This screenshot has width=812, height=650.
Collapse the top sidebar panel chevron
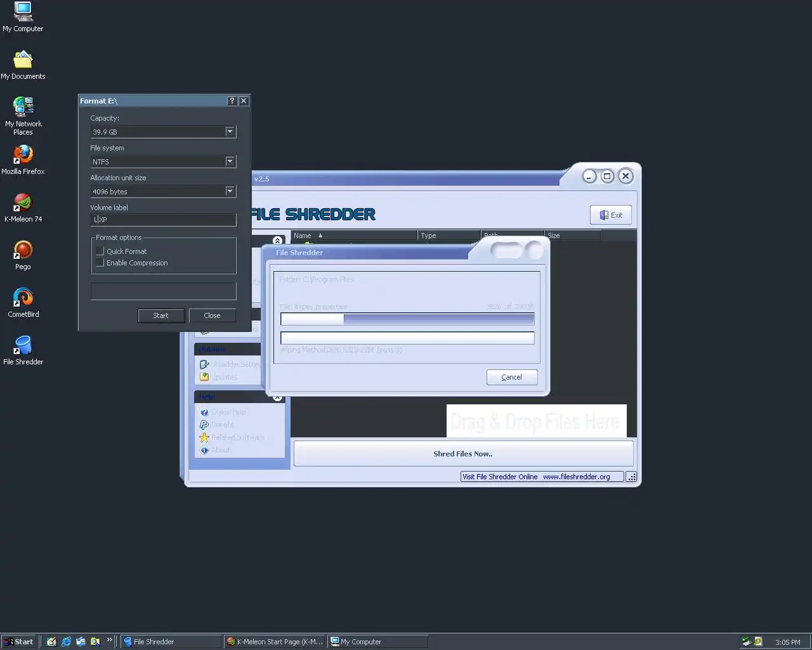click(x=277, y=241)
